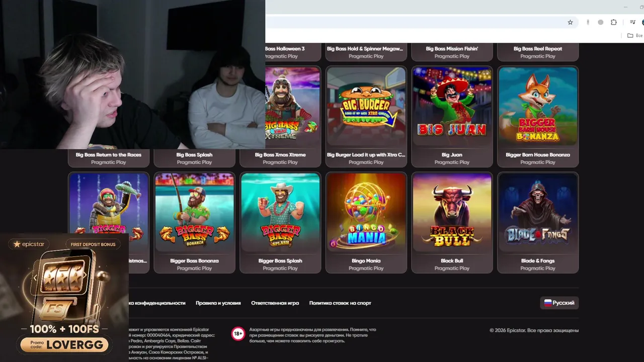Open the Chrome extensions puzzle icon

click(x=614, y=22)
